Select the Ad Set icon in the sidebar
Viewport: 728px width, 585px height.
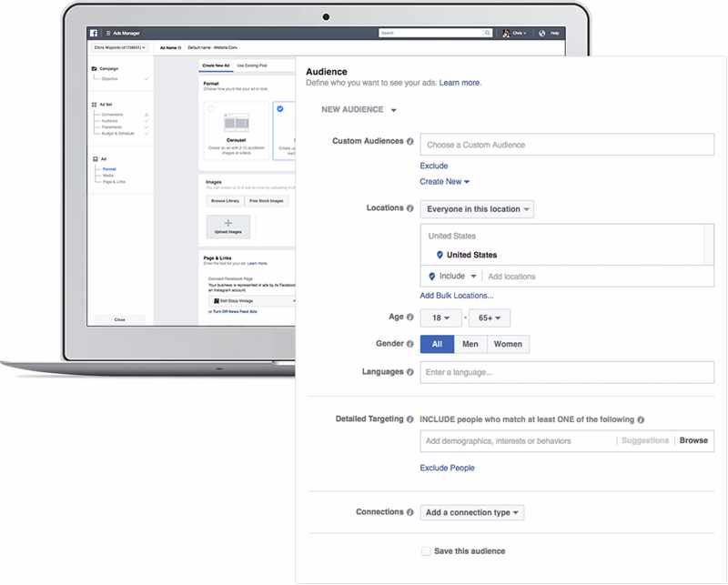tap(94, 105)
